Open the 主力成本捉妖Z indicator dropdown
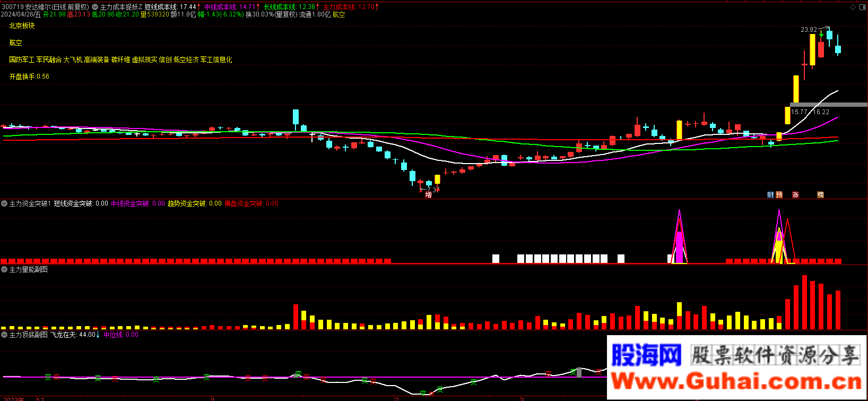 point(95,7)
